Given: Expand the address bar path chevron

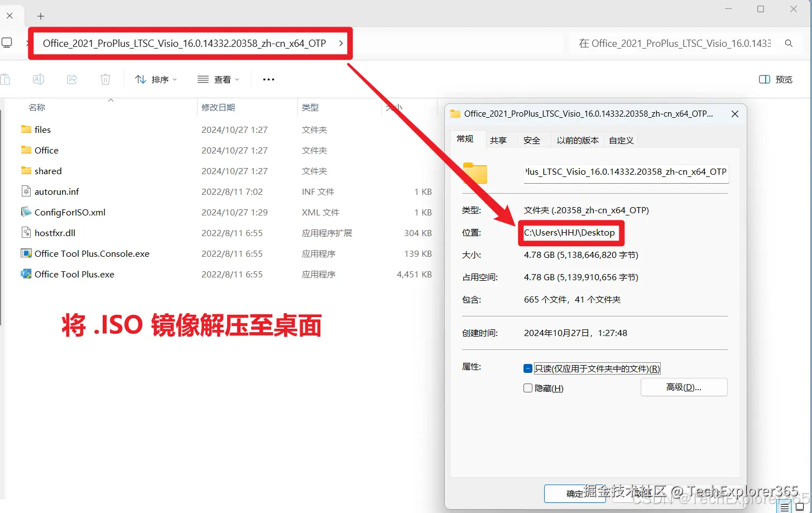Looking at the screenshot, I should point(341,42).
